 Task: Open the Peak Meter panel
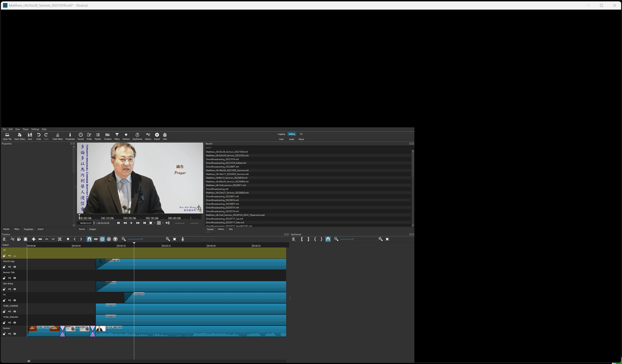pos(58,136)
